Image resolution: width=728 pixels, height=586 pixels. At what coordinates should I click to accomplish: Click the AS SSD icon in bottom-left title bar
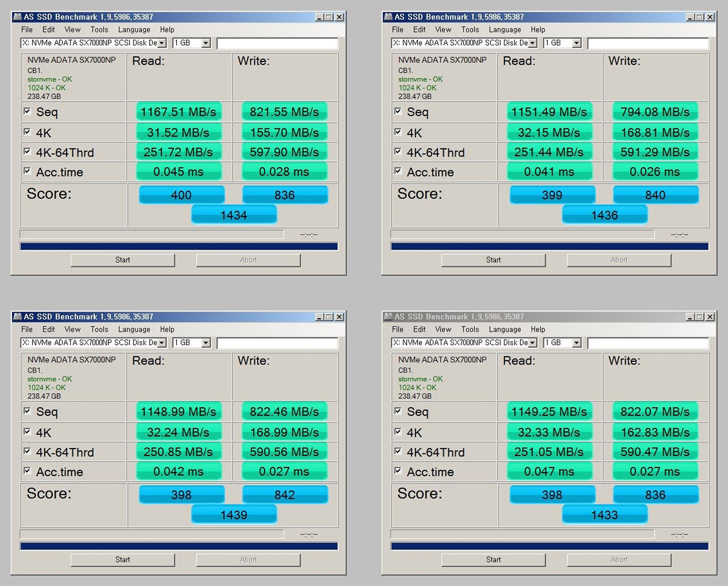pos(17,316)
